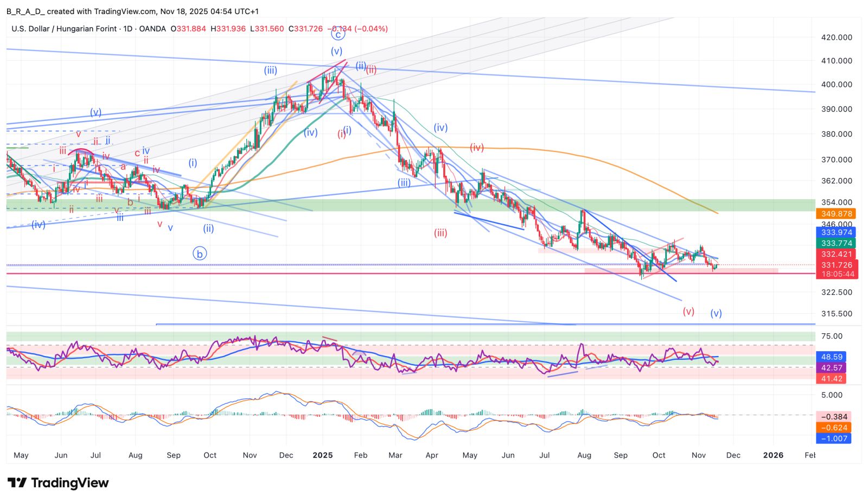Select the circled 'c' wave label at top
The width and height of the screenshot is (868, 502).
(x=337, y=35)
